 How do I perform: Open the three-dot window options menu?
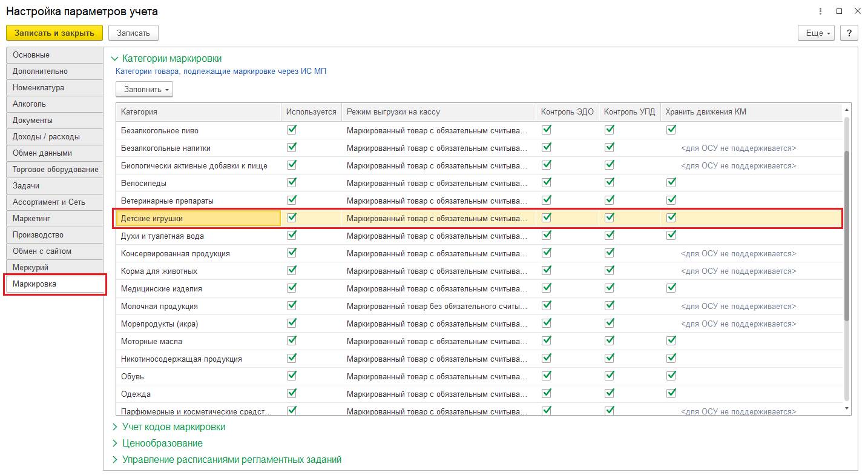pyautogui.click(x=820, y=11)
